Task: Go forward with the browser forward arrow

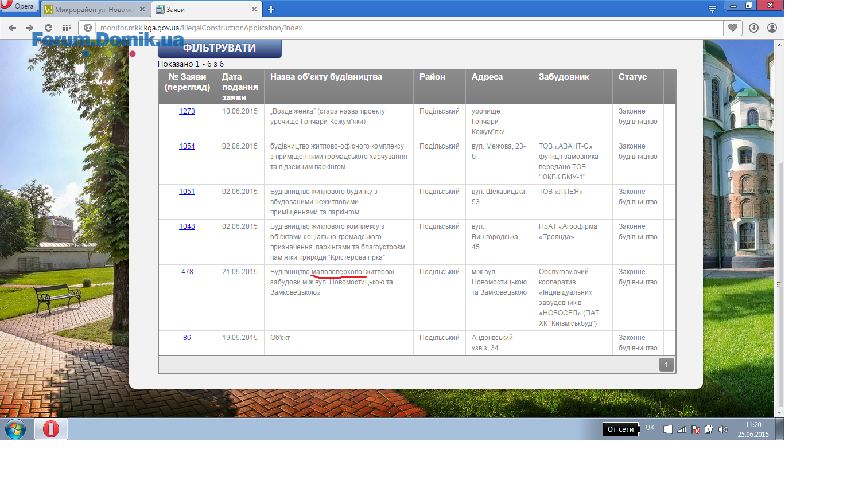Action: pyautogui.click(x=30, y=28)
